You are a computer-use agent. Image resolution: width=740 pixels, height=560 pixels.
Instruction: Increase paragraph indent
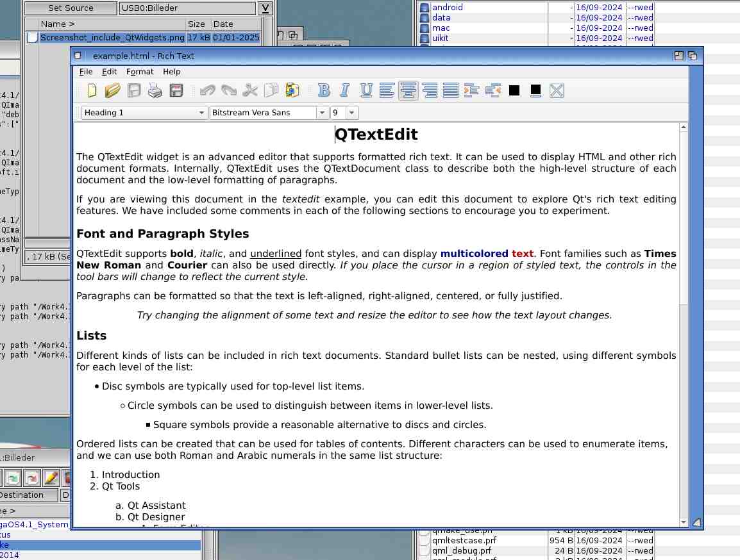[x=472, y=90]
